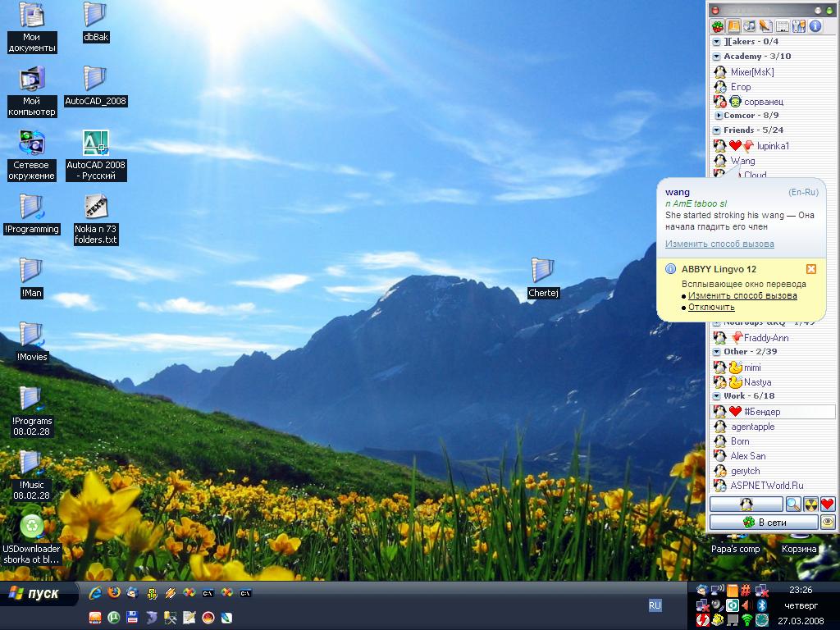This screenshot has height=630, width=840.
Task: Collapse the Work - 6/18 group
Action: pos(717,396)
